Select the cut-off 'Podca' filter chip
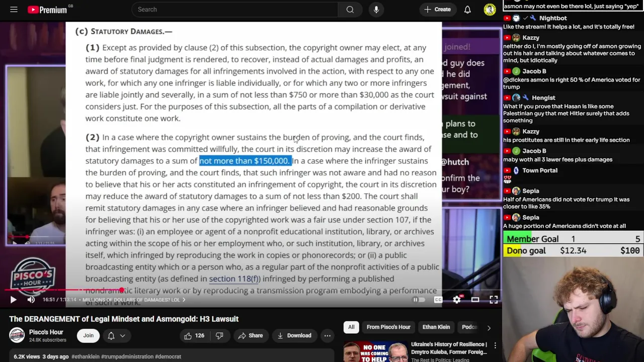Viewport: 644px width, 362px height. coord(468,327)
